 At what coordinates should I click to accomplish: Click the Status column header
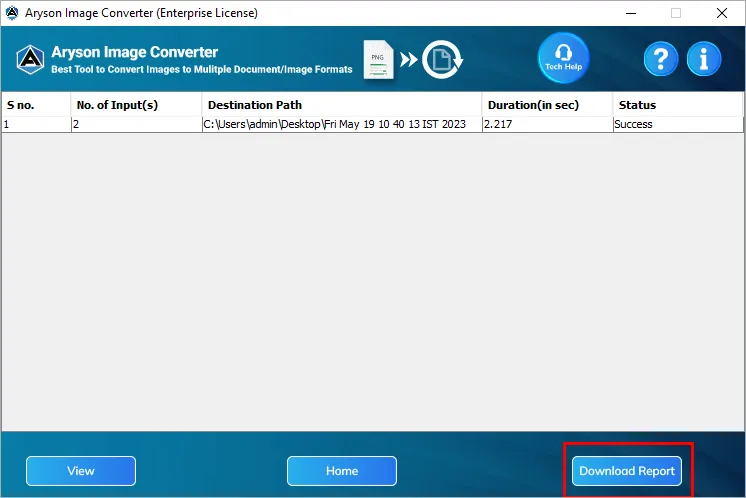click(x=678, y=105)
